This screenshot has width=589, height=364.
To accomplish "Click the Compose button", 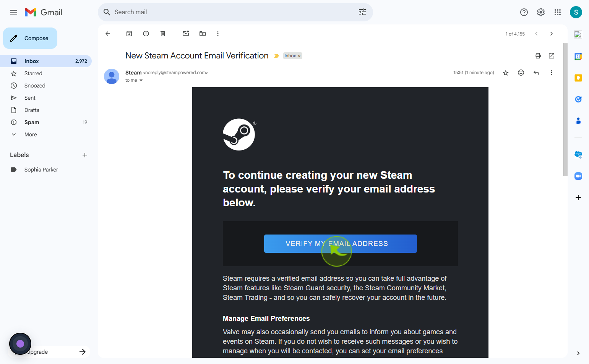I will pyautogui.click(x=30, y=38).
